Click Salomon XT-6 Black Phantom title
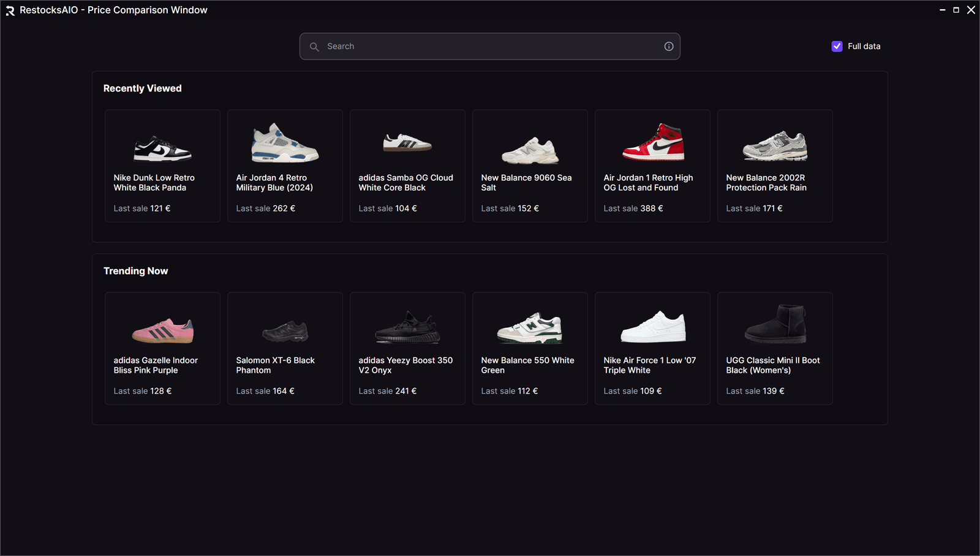This screenshot has height=556, width=980. point(275,365)
